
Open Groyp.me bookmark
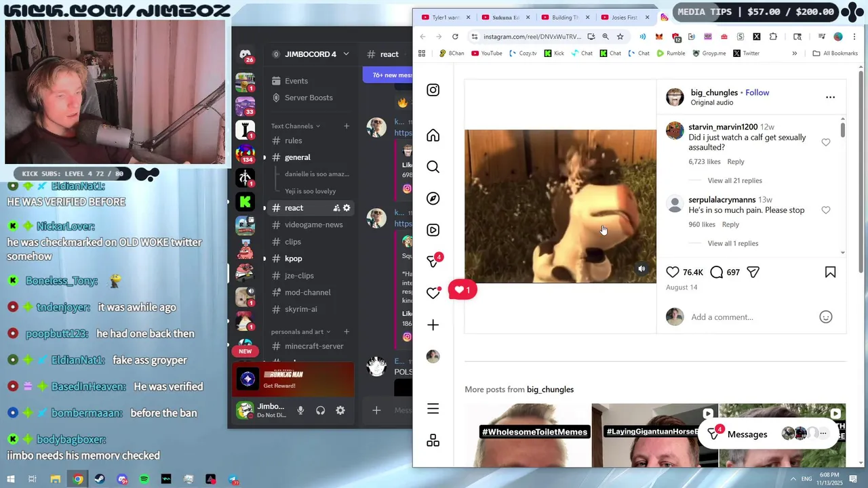(709, 54)
